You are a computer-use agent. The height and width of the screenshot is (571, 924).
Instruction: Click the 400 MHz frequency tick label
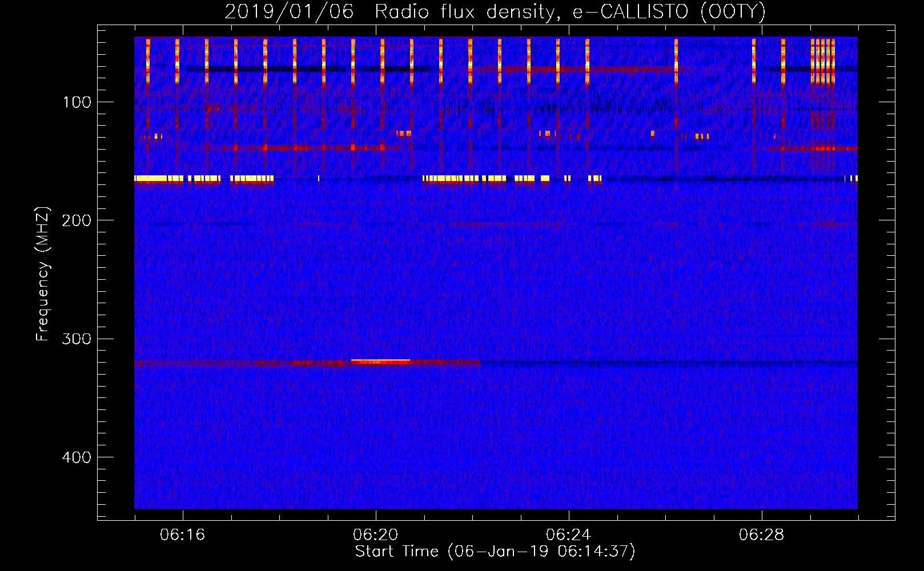(77, 457)
